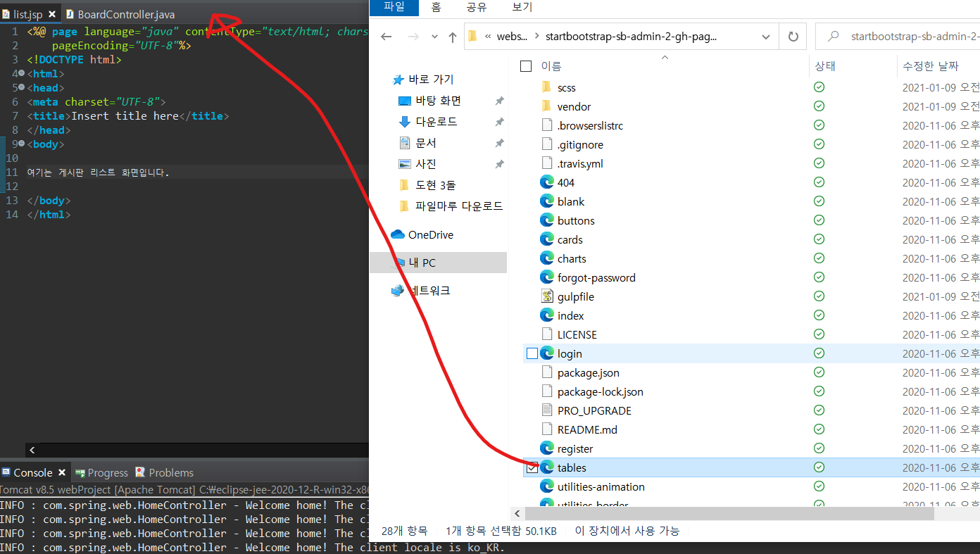Select 바로 가기 in navigation pane

point(423,80)
